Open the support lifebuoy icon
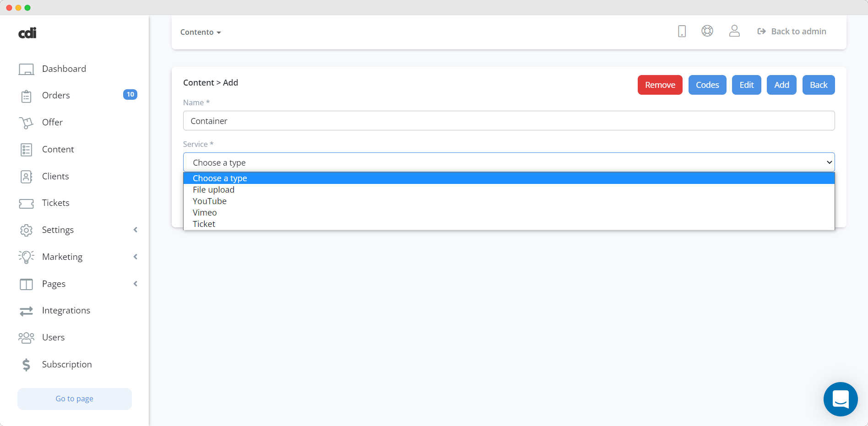Viewport: 868px width, 426px height. coord(707,31)
